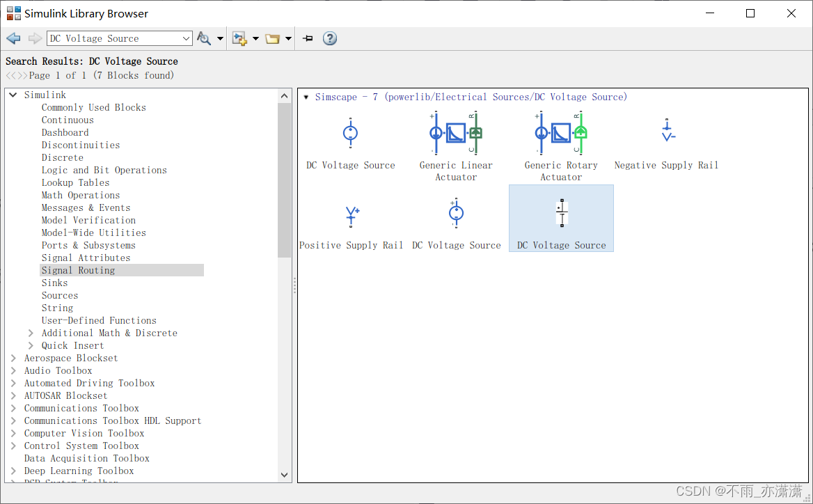Open the new model dropdown arrow

click(x=255, y=38)
